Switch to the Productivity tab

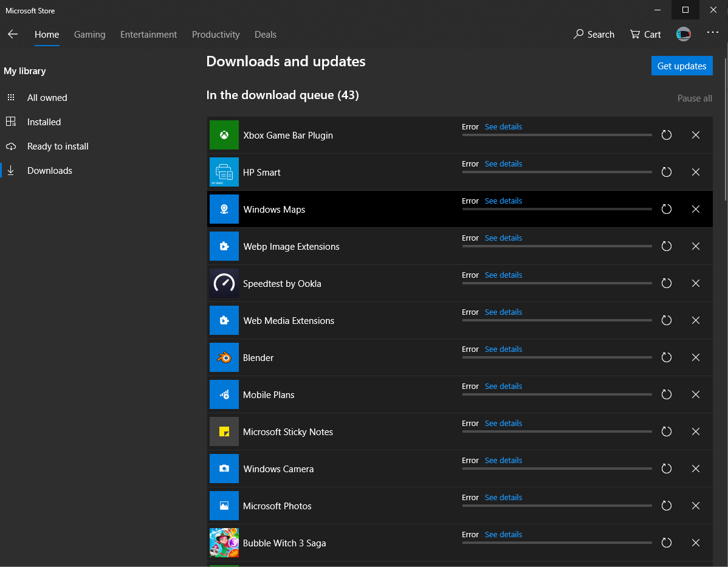(216, 35)
